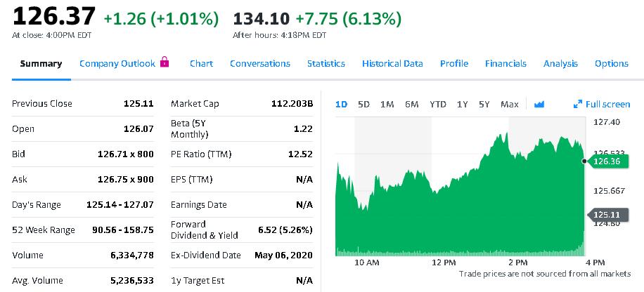The height and width of the screenshot is (292, 644).
Task: Select the YTD chart range
Action: [x=437, y=105]
